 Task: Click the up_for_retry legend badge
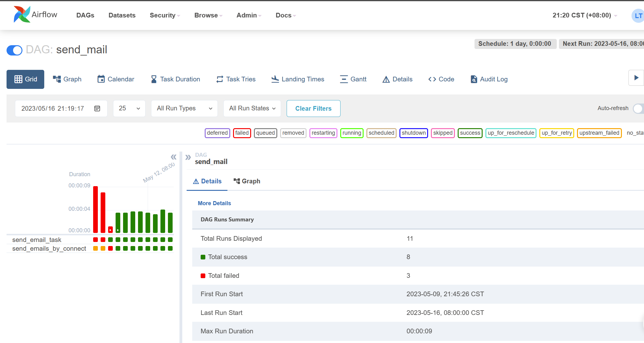[557, 133]
